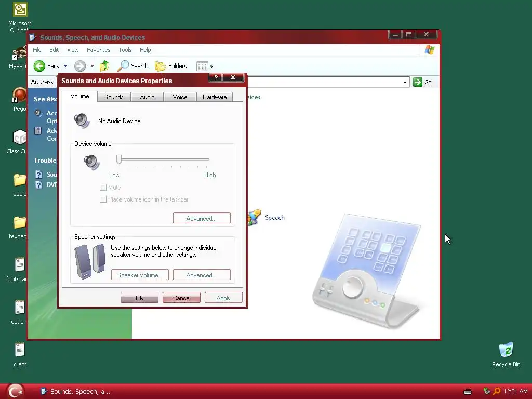532x399 pixels.
Task: Switch to the Hardware tab
Action: point(215,97)
